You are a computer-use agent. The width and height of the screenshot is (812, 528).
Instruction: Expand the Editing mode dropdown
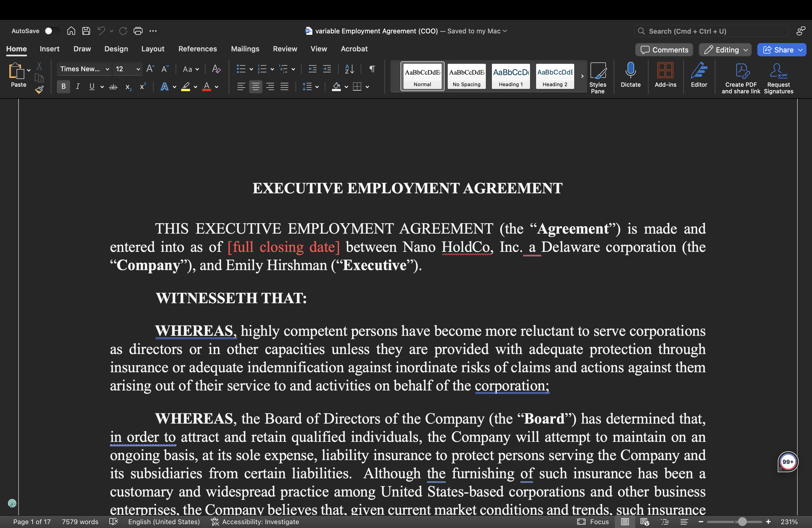(725, 50)
